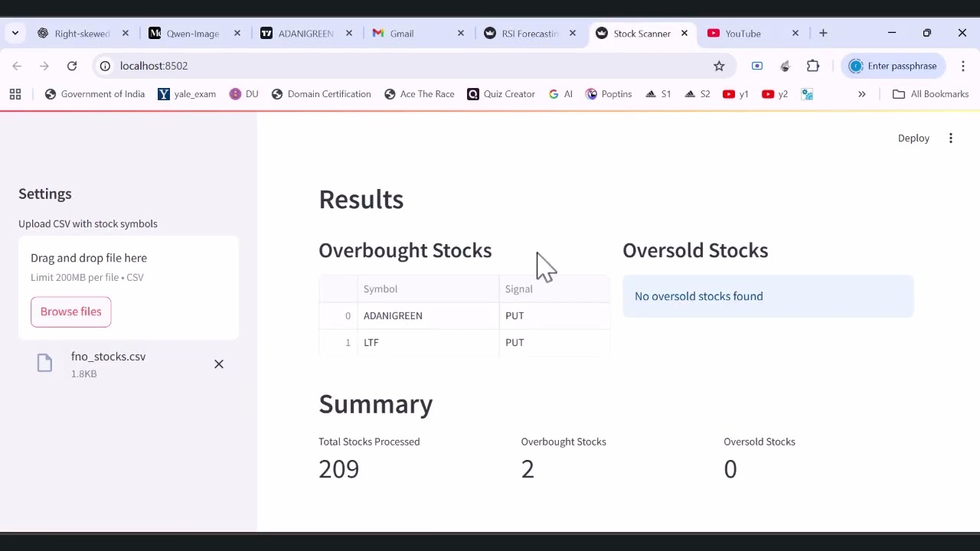Close the Right-skewed tab
980x551 pixels.
click(126, 34)
